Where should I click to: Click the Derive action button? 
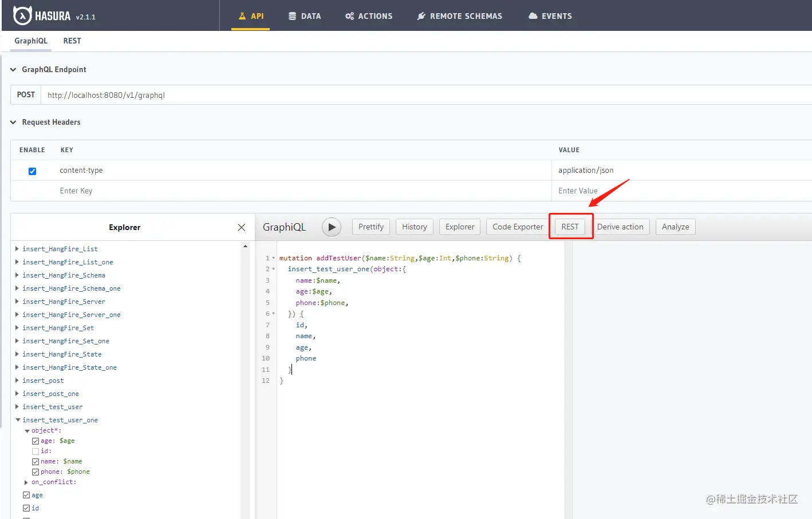coord(620,227)
